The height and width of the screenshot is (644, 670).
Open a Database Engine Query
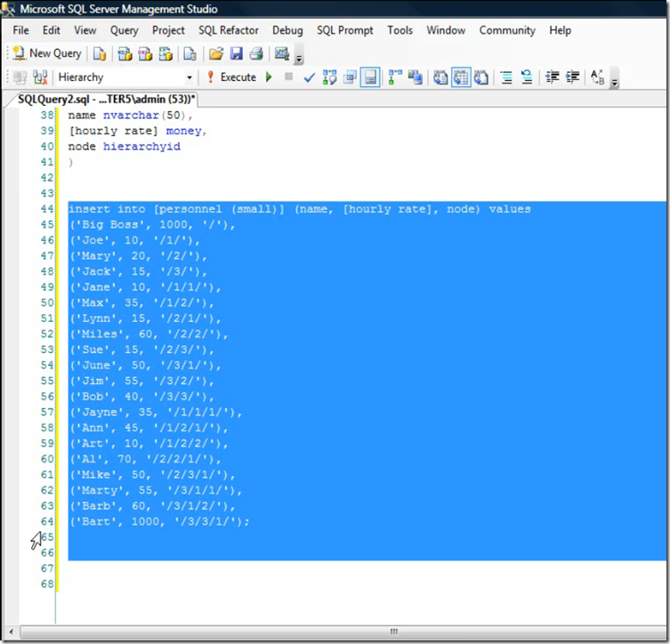99,53
